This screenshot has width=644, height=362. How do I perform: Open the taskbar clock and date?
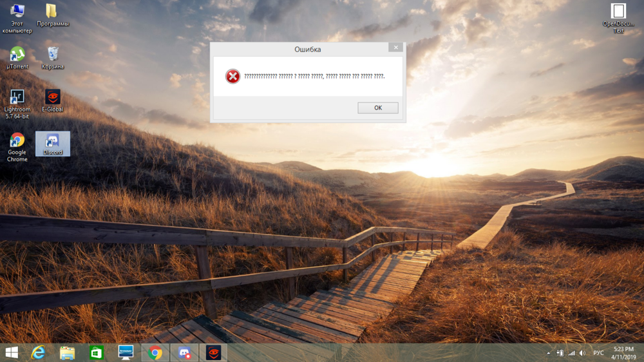coord(623,352)
